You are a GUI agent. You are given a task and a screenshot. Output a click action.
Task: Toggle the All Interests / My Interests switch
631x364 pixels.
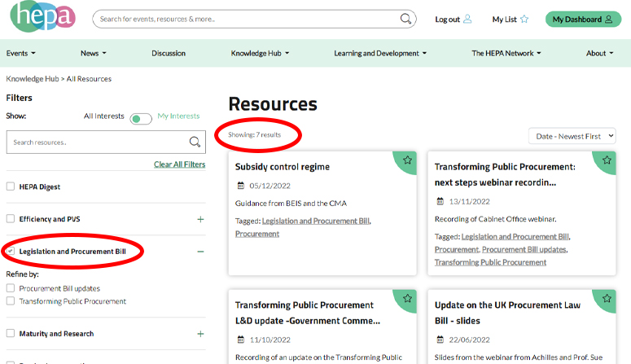(x=141, y=118)
